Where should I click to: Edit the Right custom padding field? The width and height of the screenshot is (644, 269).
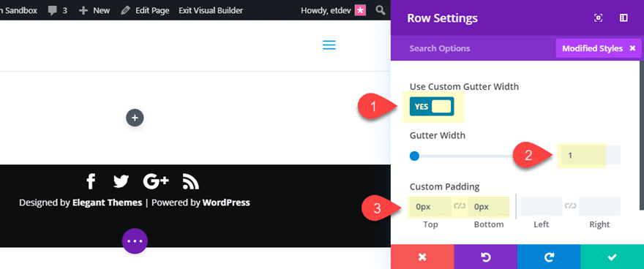pyautogui.click(x=599, y=207)
